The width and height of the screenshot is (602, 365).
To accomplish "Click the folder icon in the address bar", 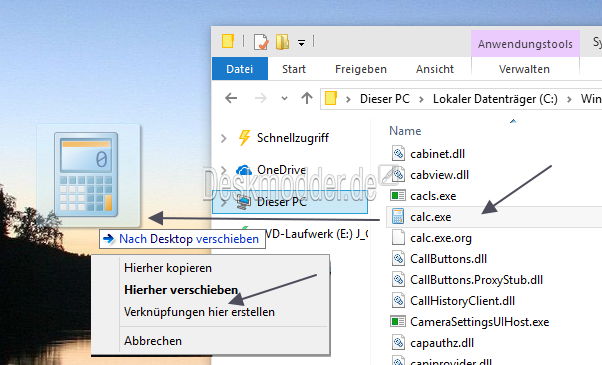I will [x=331, y=98].
